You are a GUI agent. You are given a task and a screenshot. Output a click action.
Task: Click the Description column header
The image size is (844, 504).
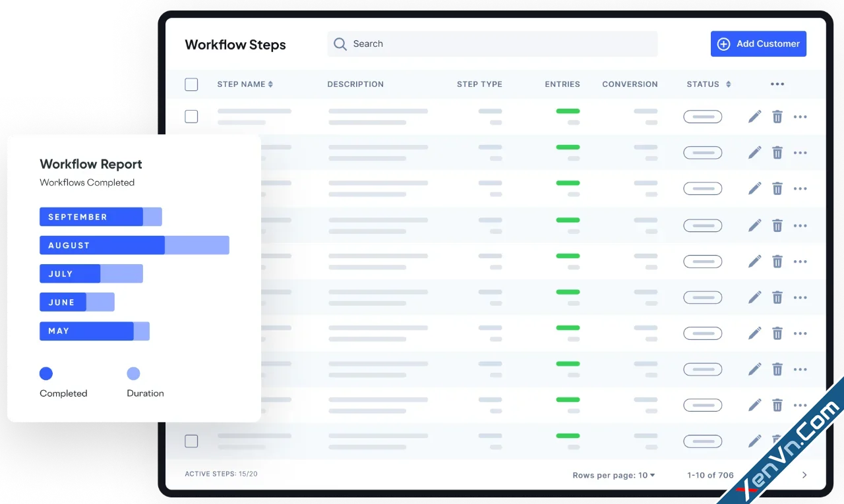[355, 84]
